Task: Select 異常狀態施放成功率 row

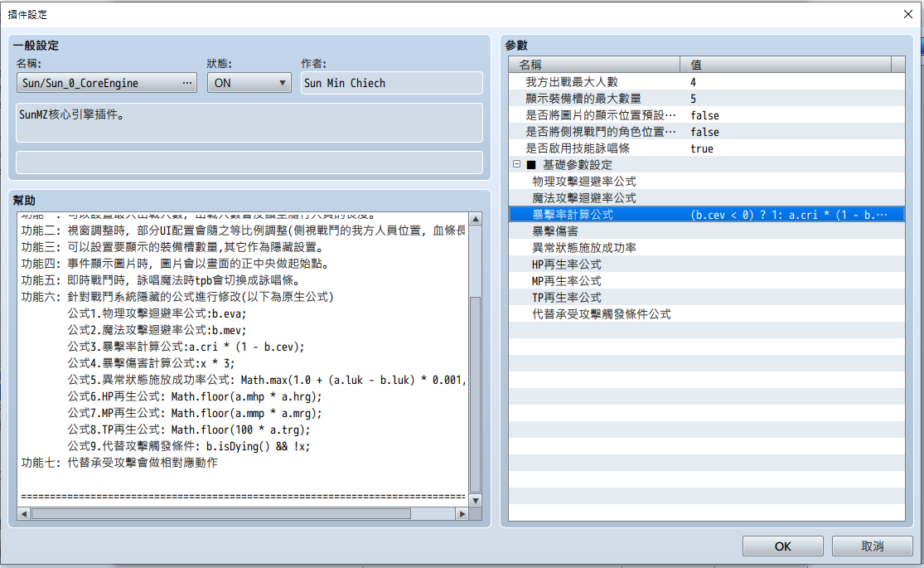Action: (x=707, y=248)
